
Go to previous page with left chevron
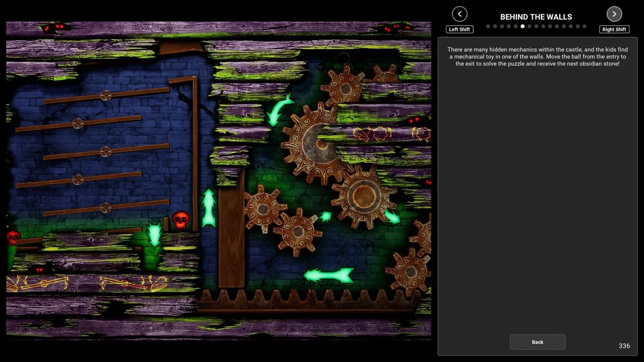point(459,14)
